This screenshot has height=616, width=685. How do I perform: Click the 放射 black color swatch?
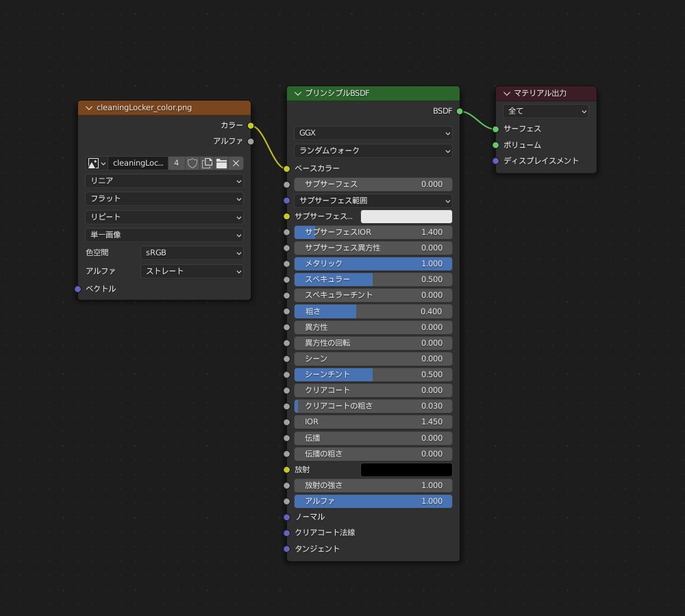tap(406, 470)
